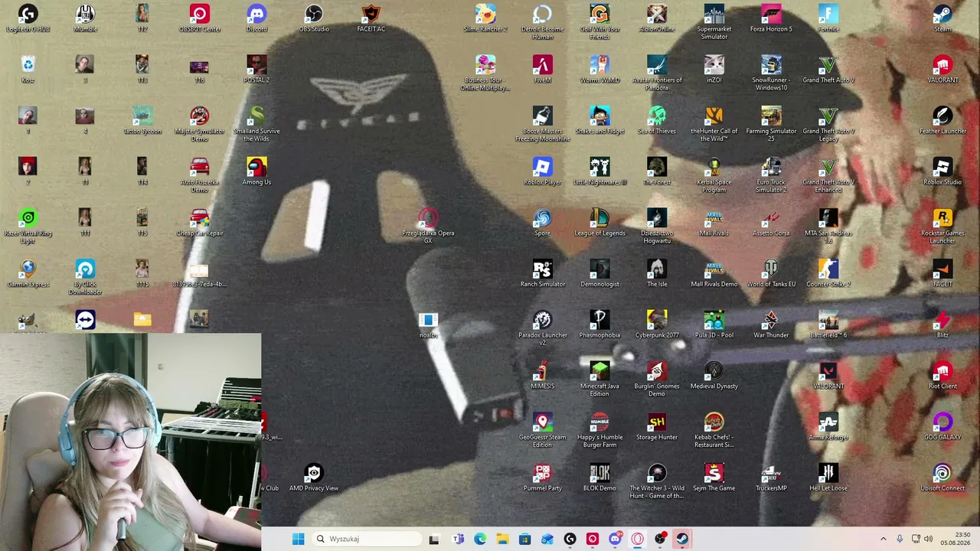980x551 pixels.
Task: Select the Kerbal Space Program icon
Action: click(714, 175)
